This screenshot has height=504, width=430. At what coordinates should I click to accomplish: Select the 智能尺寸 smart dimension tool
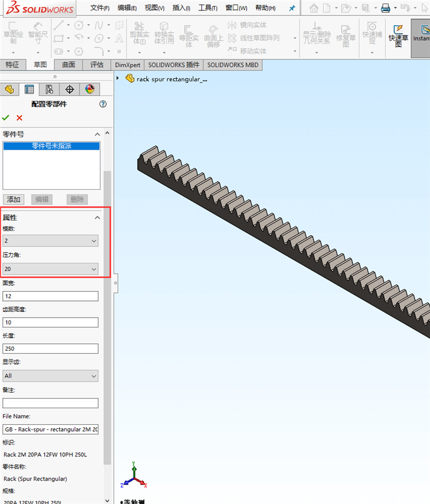click(38, 33)
